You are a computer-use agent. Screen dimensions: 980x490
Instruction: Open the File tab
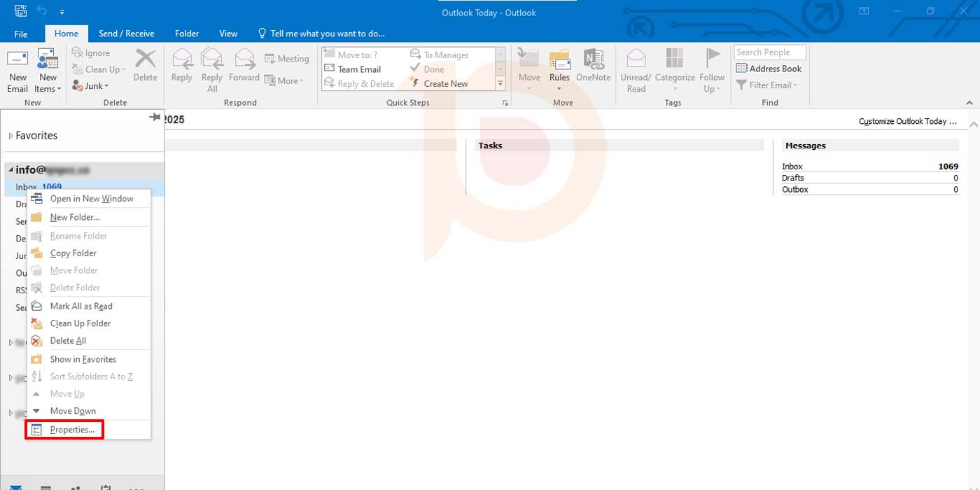21,34
